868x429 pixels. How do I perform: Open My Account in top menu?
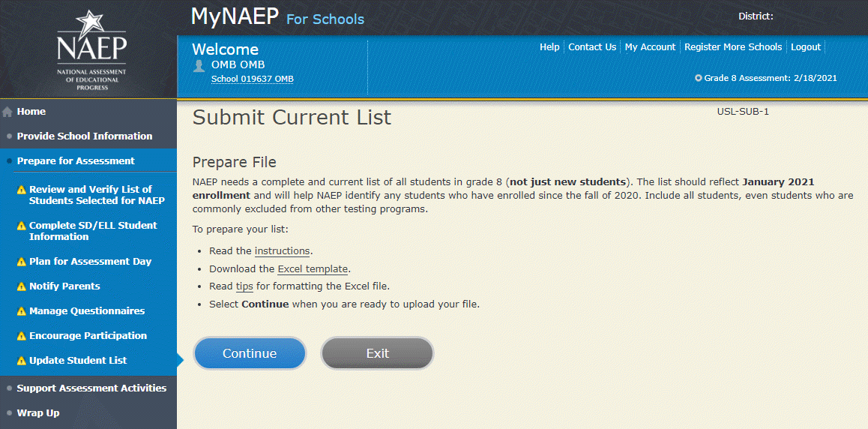pos(650,47)
